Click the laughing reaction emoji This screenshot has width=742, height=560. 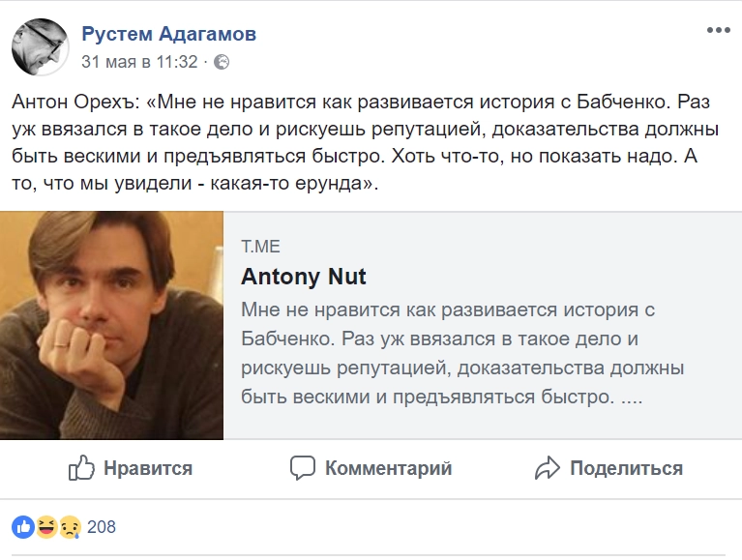(x=46, y=527)
